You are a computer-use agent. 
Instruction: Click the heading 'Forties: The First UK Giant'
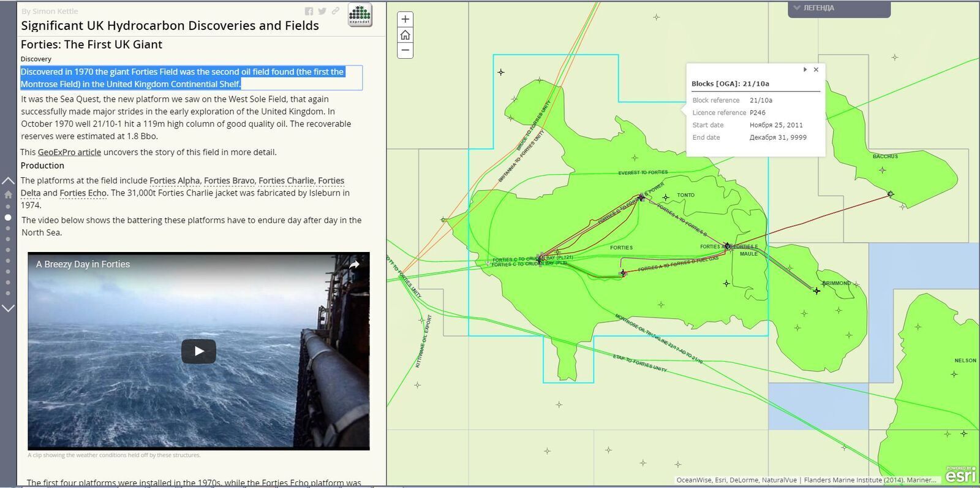click(x=91, y=44)
